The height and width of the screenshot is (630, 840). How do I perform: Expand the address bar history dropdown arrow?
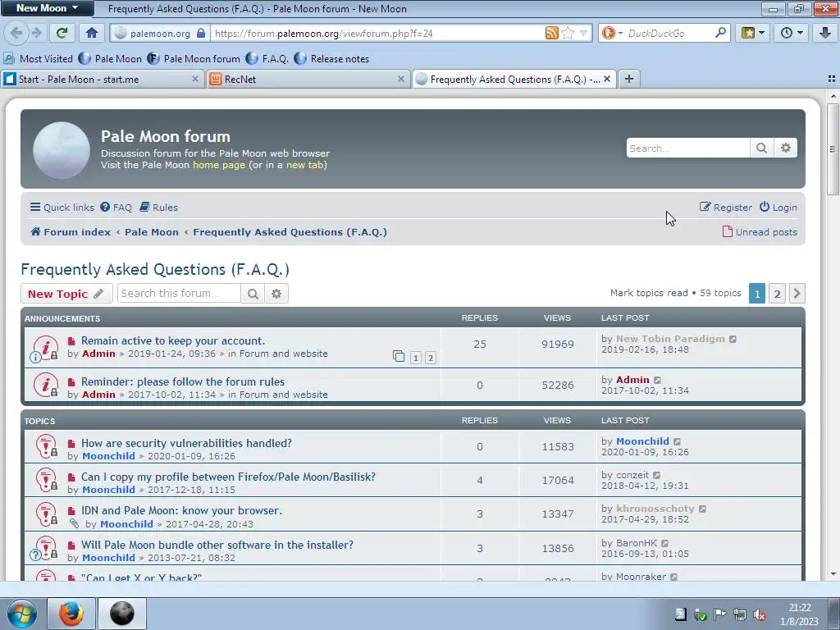pos(583,33)
